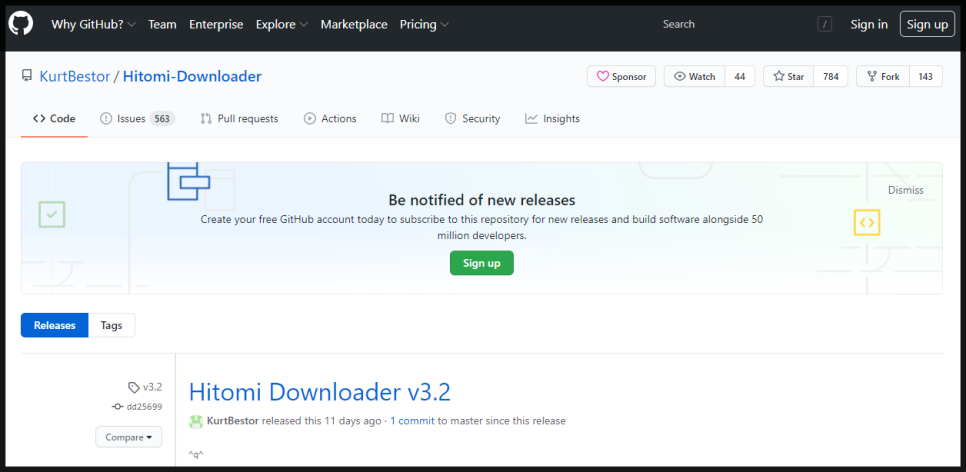This screenshot has height=472, width=966.
Task: Click the Watch eye button
Action: 694,76
